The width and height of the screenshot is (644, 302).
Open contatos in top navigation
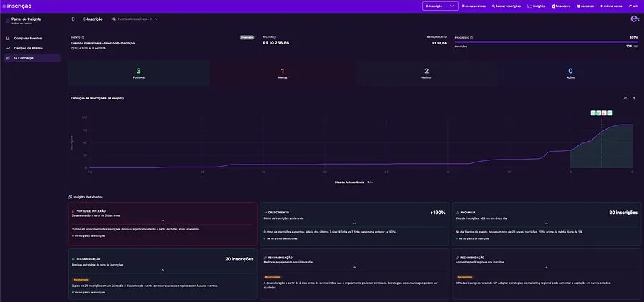(585, 6)
